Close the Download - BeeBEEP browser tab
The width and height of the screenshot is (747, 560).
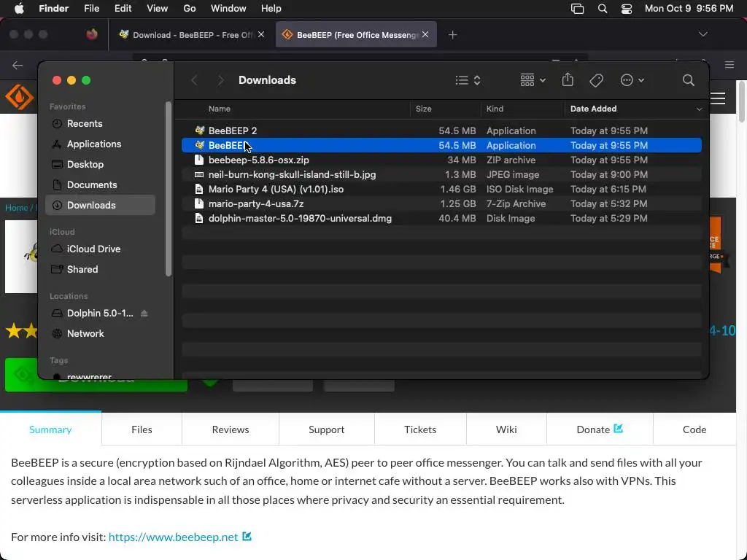[261, 34]
